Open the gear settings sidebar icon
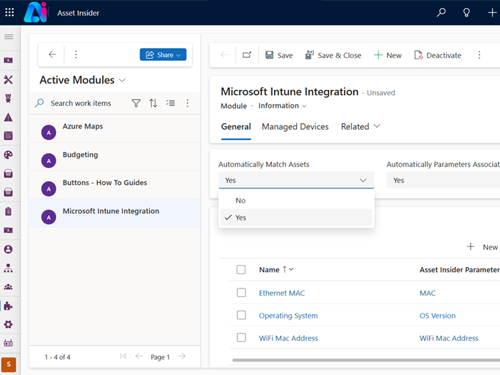The width and height of the screenshot is (500, 375). [8, 324]
